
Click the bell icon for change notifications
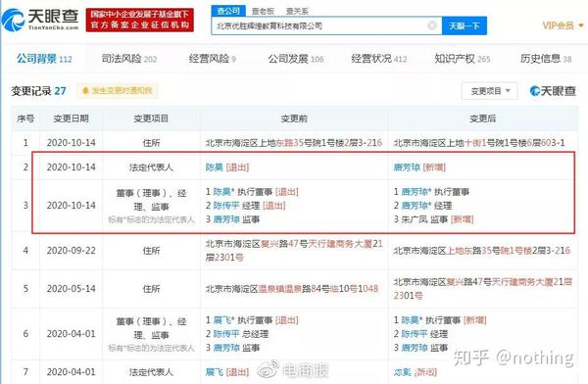[x=85, y=91]
